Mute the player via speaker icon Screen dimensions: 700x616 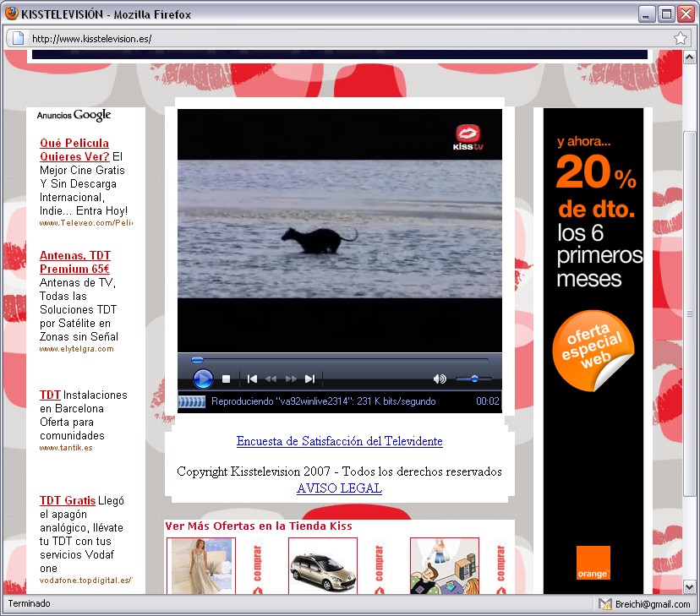(x=440, y=379)
